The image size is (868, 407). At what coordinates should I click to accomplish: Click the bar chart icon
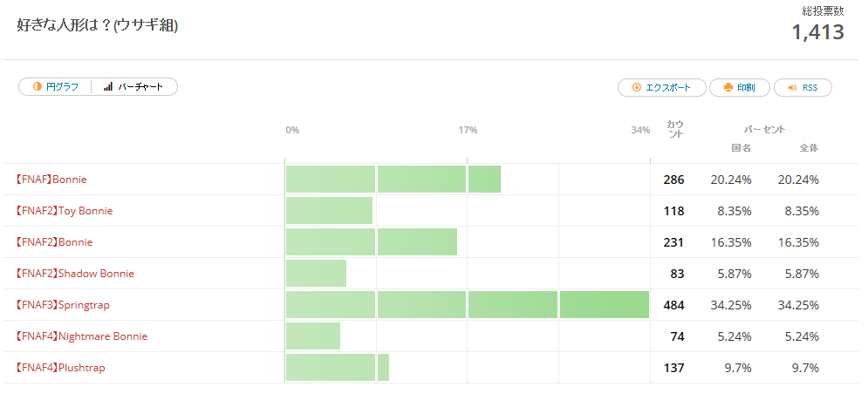108,87
